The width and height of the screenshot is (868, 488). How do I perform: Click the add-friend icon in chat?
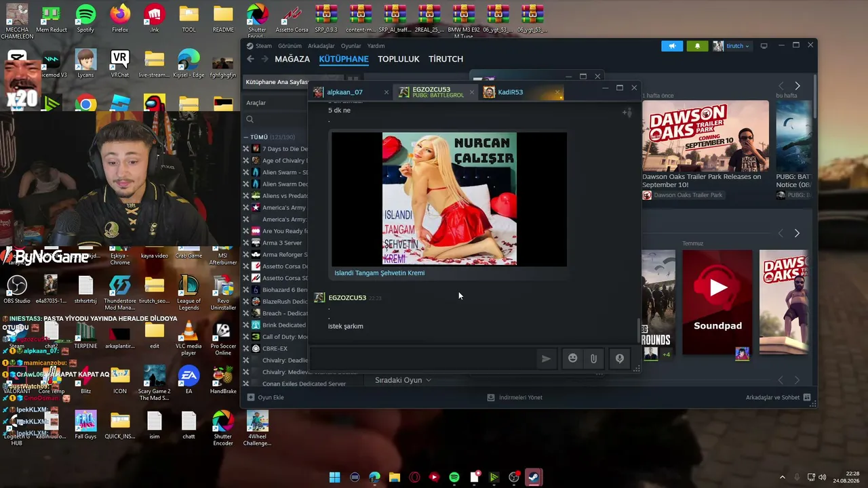627,112
